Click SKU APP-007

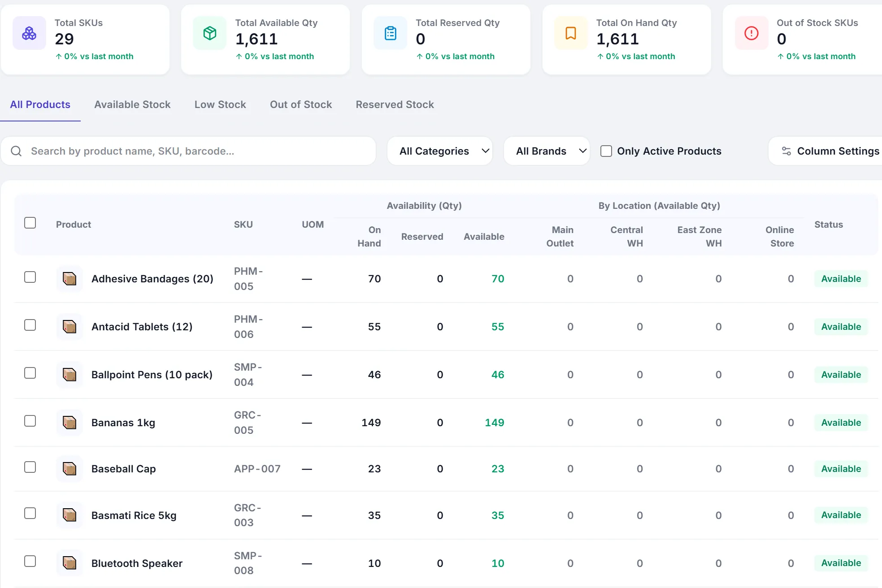pos(257,469)
